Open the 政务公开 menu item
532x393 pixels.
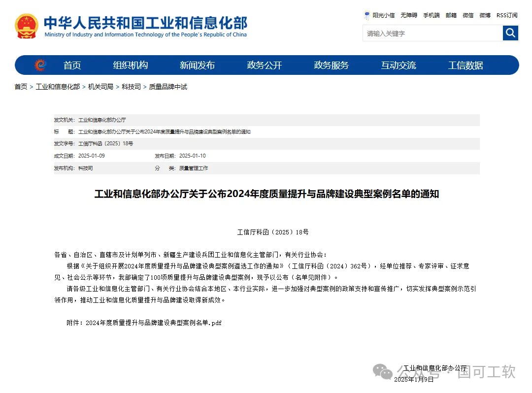[265, 65]
